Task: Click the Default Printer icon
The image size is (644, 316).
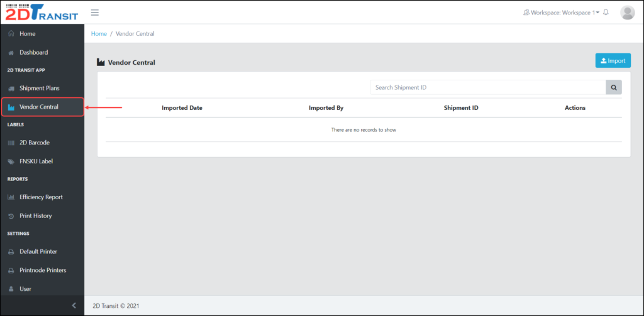Action: [11, 251]
